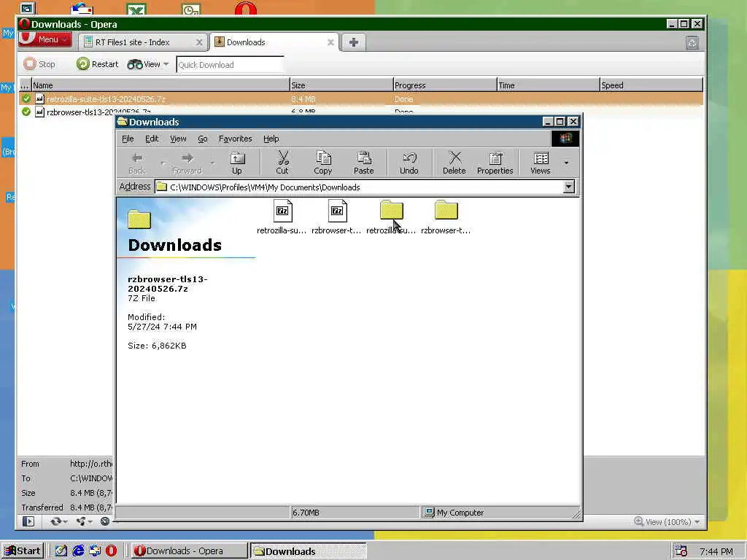Click the Cut toolbar icon in Explorer
This screenshot has width=747, height=560.
click(282, 163)
